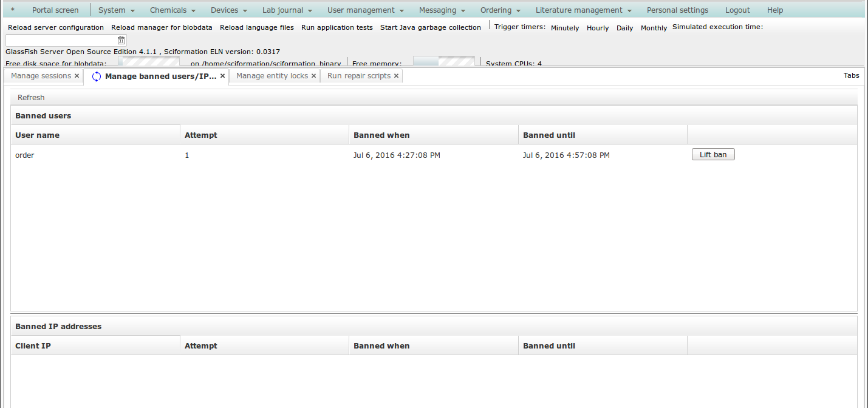The image size is (868, 408).
Task: Refresh the banned users list
Action: (x=31, y=98)
